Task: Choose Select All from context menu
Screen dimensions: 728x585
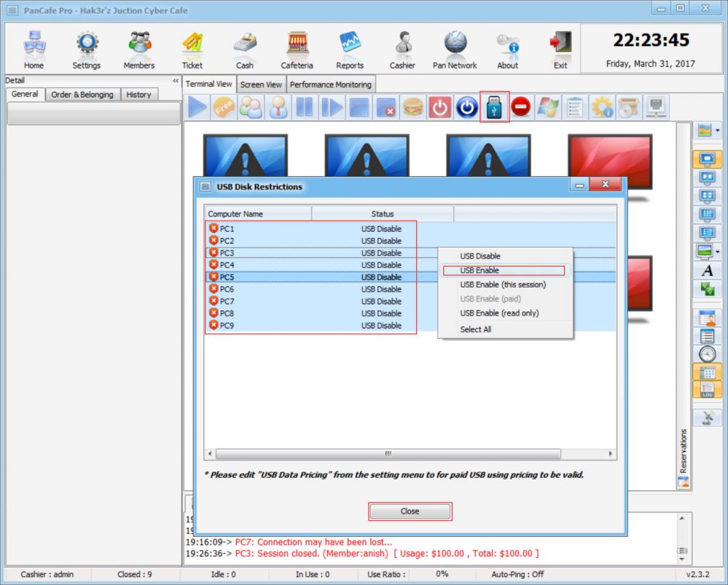Action: 506,329
